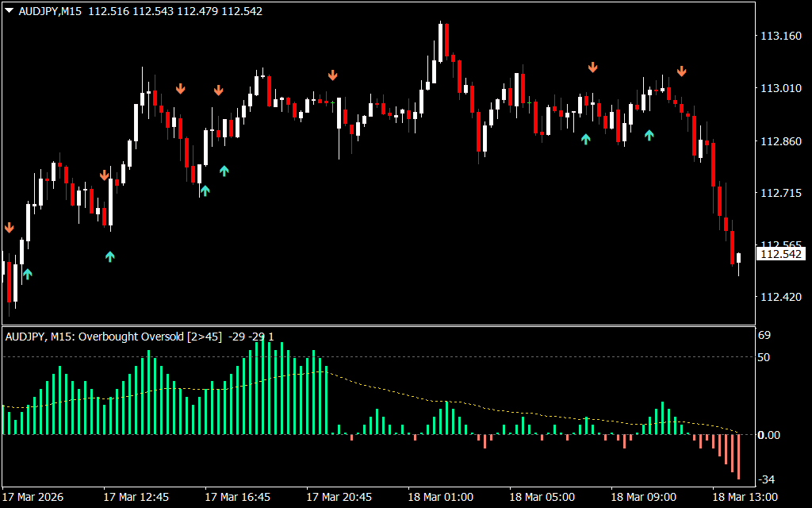Image resolution: width=812 pixels, height=508 pixels.
Task: Click the current price label 112.542
Action: coord(780,254)
